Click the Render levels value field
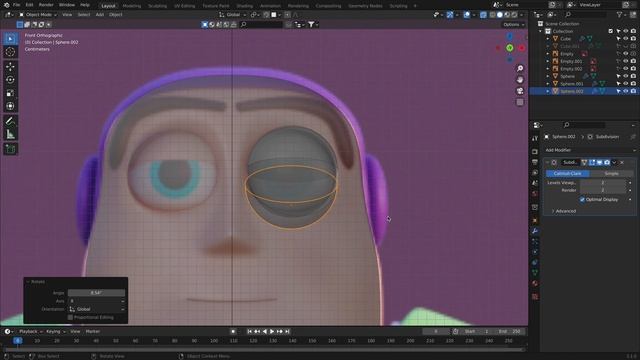Viewport: 640px width, 360px height. (602, 190)
